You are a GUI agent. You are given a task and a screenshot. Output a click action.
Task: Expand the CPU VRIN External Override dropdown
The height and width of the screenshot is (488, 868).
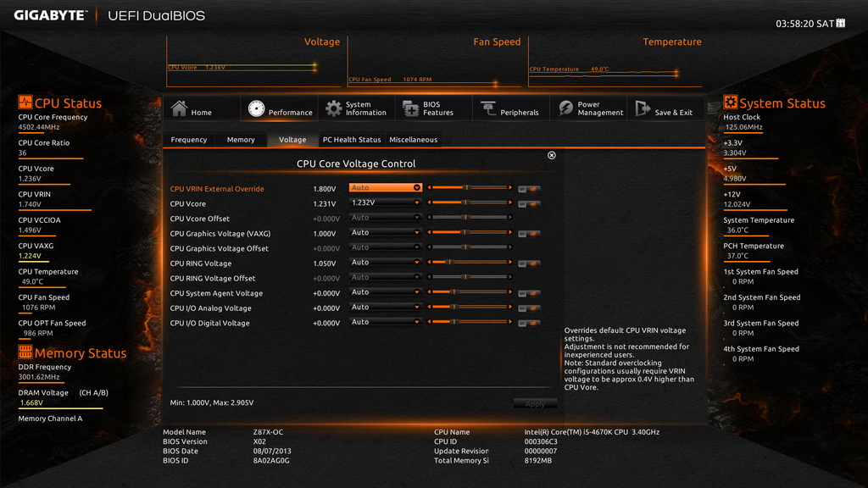click(386, 187)
